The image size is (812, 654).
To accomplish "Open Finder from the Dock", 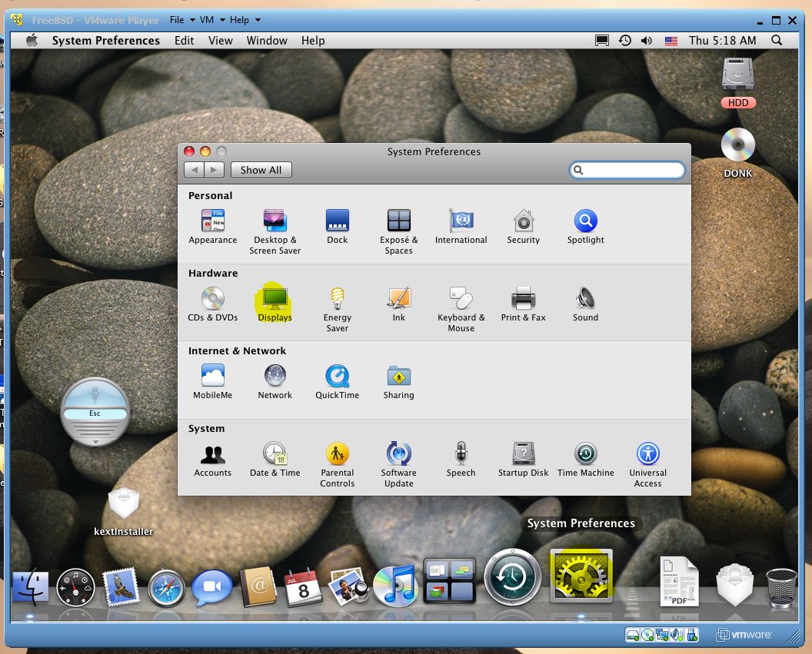I will pyautogui.click(x=31, y=588).
